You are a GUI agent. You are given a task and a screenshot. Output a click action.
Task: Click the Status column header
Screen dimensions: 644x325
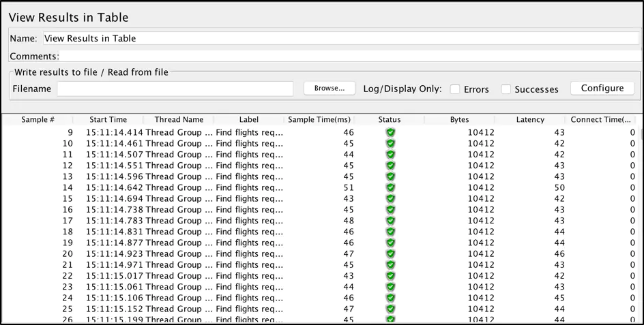click(390, 120)
